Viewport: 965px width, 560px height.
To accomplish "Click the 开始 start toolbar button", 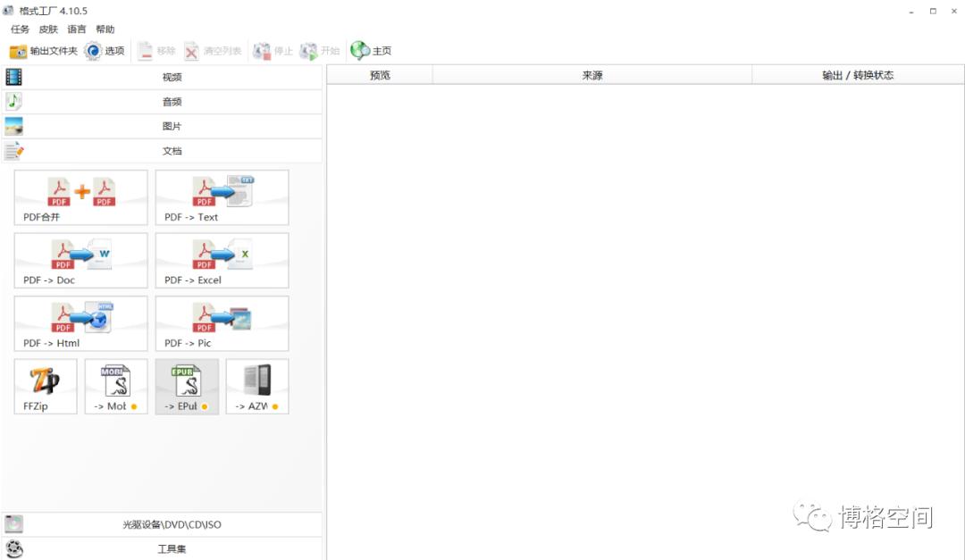I will [x=319, y=51].
